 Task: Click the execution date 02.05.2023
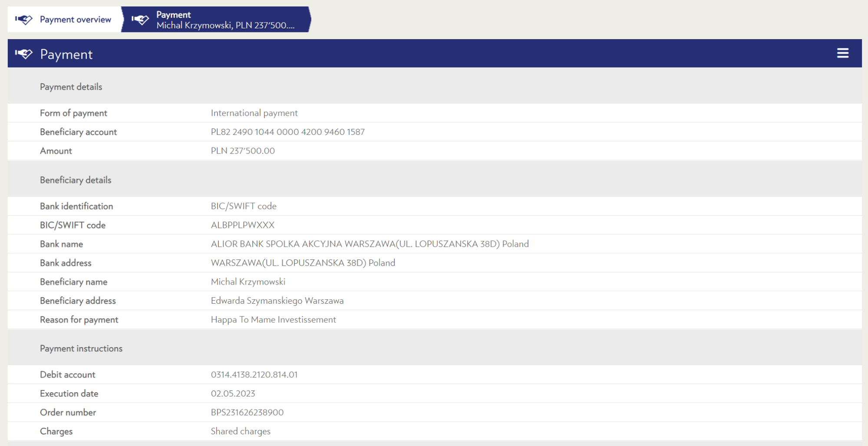pos(233,394)
